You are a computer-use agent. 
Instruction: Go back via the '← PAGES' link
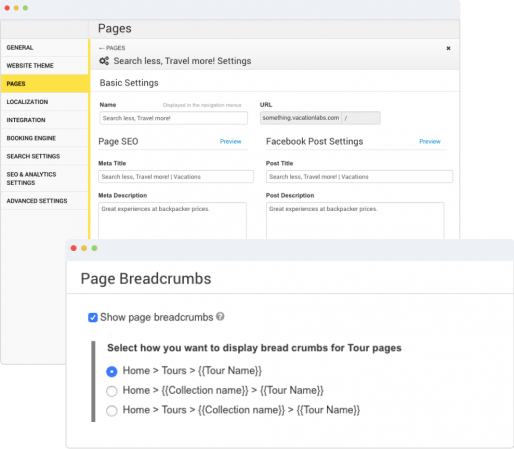(112, 48)
